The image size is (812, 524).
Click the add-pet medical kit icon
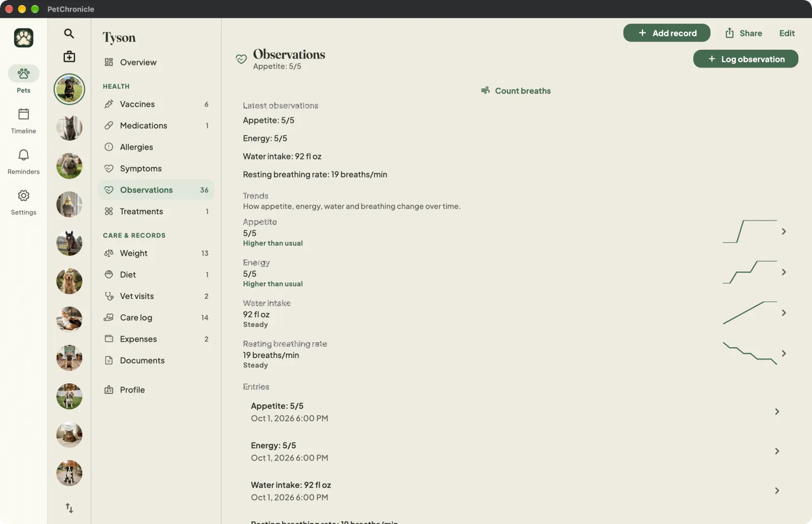(69, 56)
